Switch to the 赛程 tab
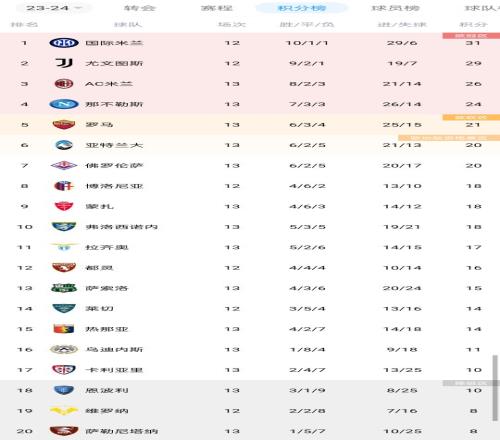The image size is (500, 440). tap(217, 8)
